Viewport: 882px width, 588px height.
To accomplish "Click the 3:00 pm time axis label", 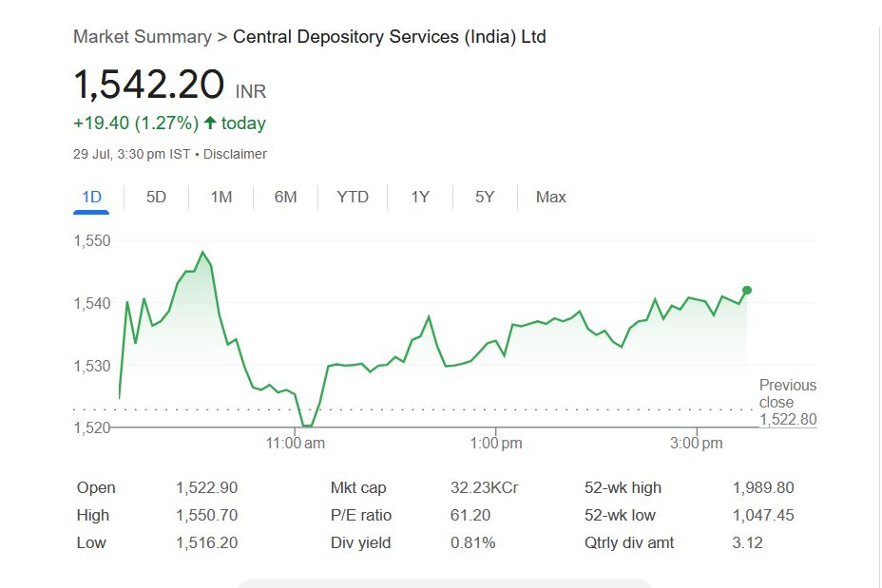I will pyautogui.click(x=697, y=444).
